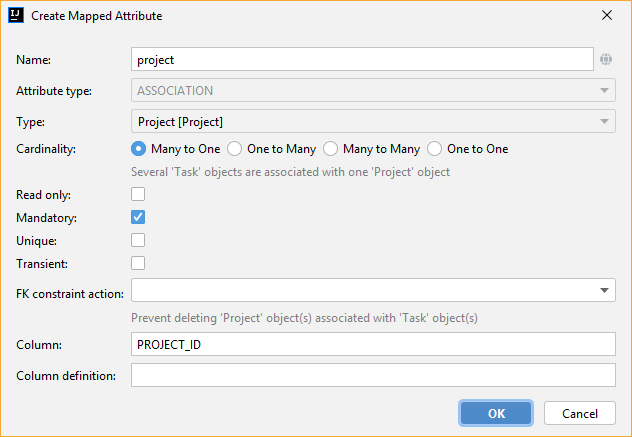Tick the Unique checkbox
This screenshot has width=632, height=437.
138,240
